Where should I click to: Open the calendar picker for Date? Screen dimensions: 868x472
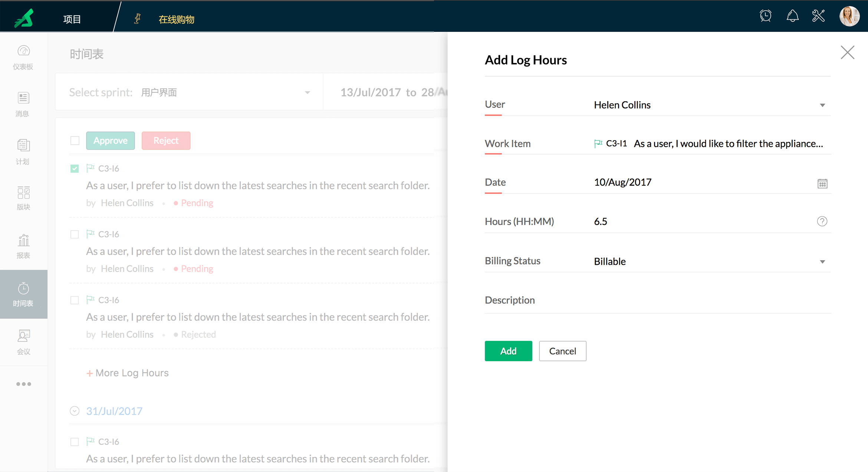[822, 183]
